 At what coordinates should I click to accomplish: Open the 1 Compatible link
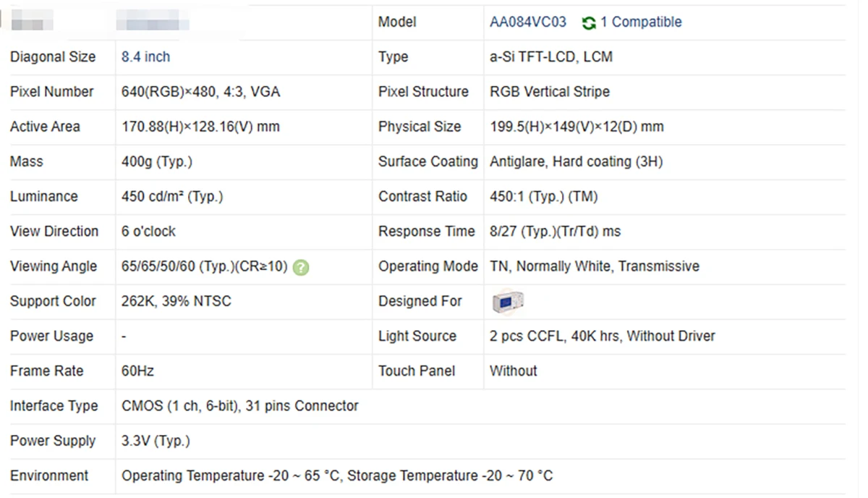click(x=641, y=22)
